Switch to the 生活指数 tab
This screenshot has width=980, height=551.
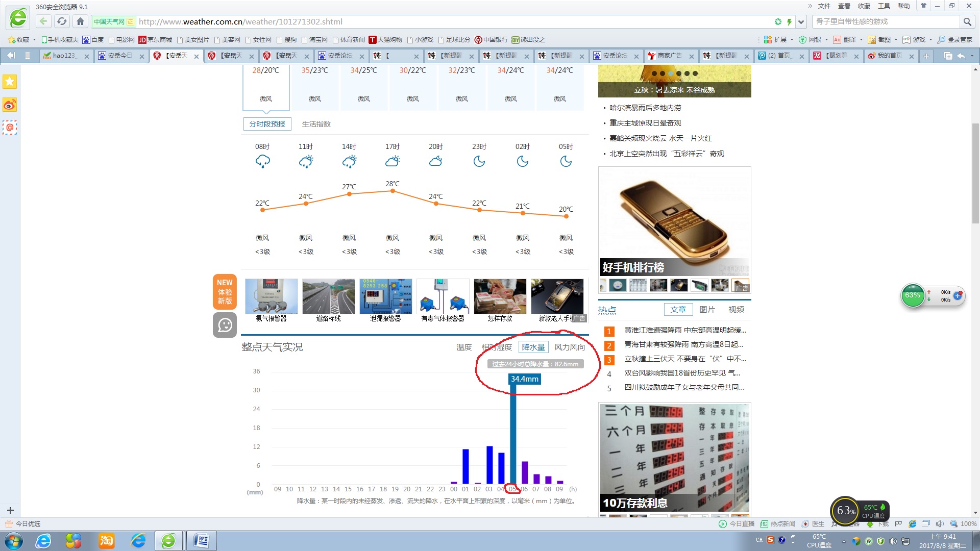[316, 124]
